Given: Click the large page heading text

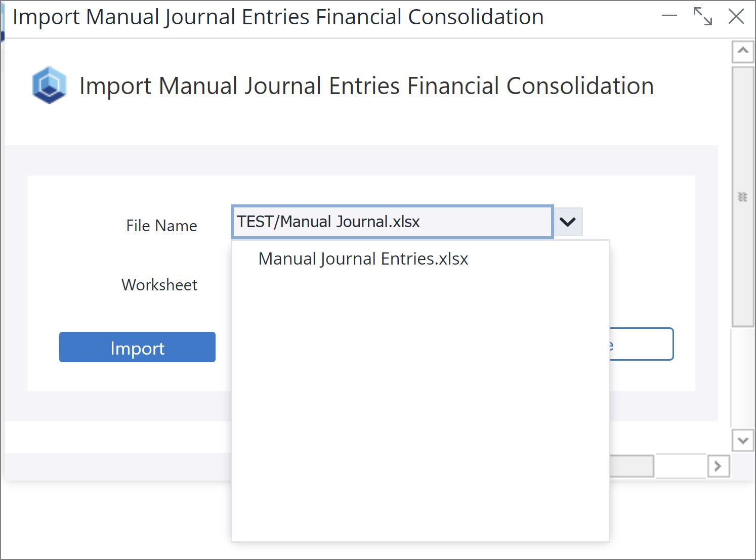Looking at the screenshot, I should point(366,85).
